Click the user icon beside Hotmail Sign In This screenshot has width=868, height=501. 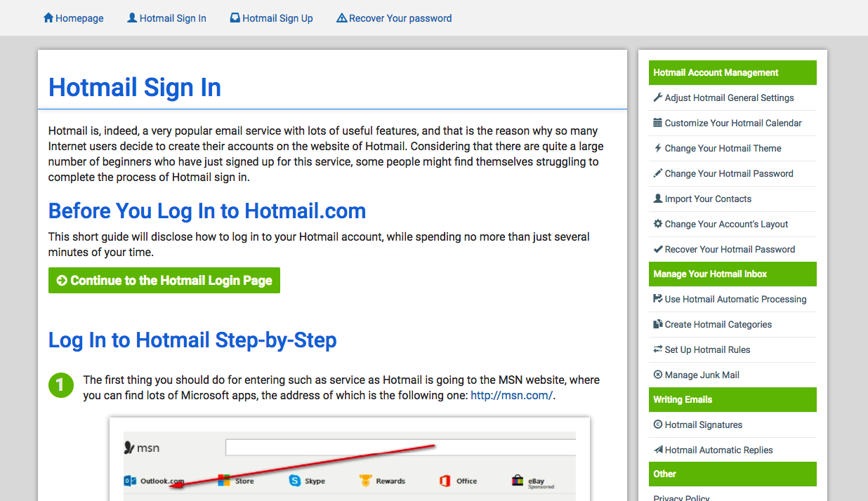(132, 18)
